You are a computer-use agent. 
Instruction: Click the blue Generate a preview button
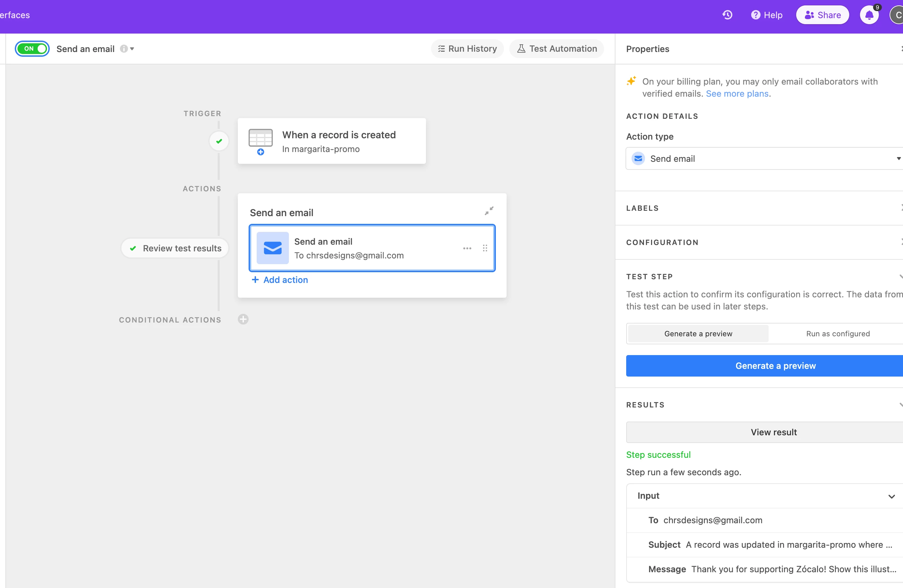tap(775, 365)
